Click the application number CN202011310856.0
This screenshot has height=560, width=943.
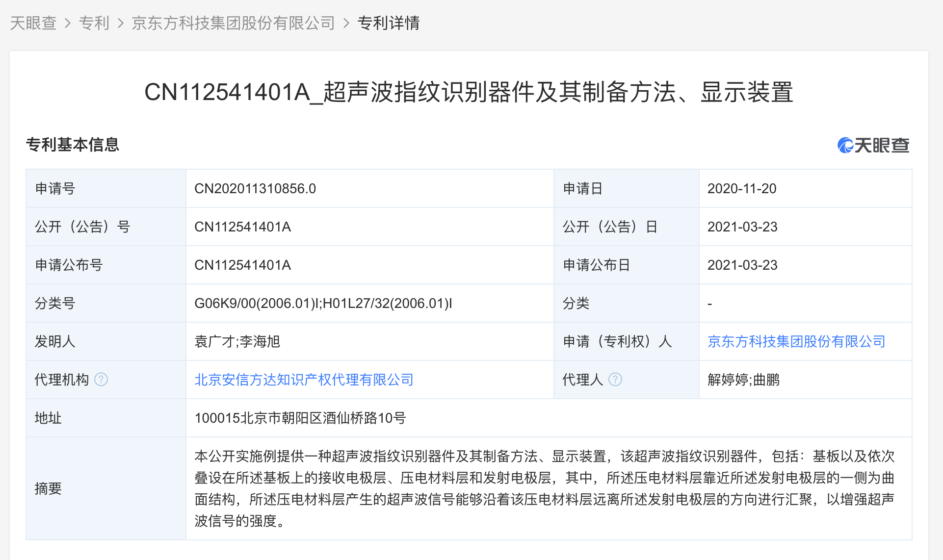tap(256, 188)
